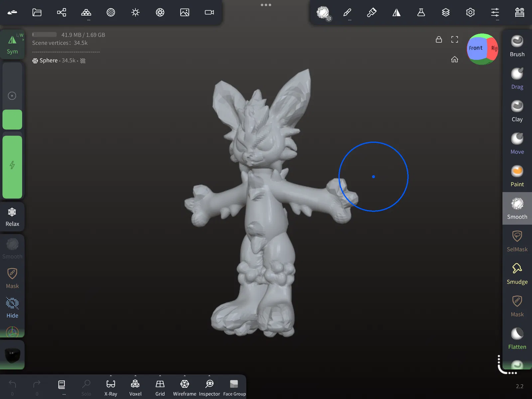The width and height of the screenshot is (532, 399).
Task: Open the history and projects icon
Action: pyautogui.click(x=519, y=13)
